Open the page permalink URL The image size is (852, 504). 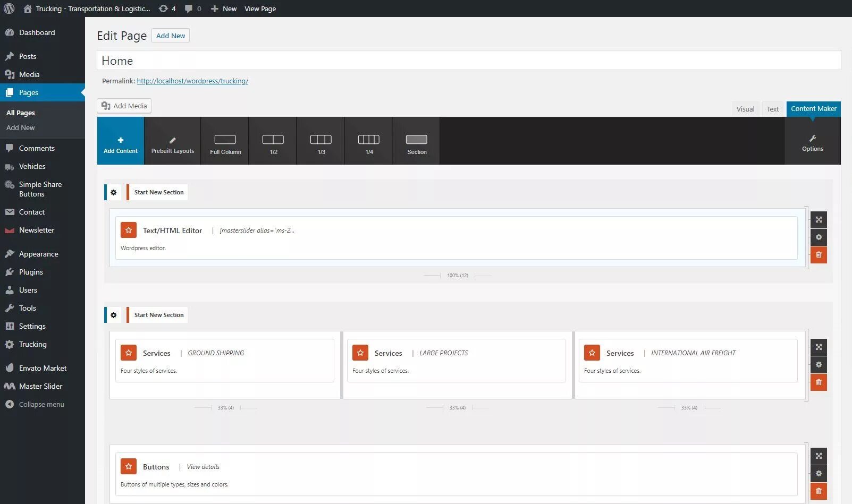192,81
